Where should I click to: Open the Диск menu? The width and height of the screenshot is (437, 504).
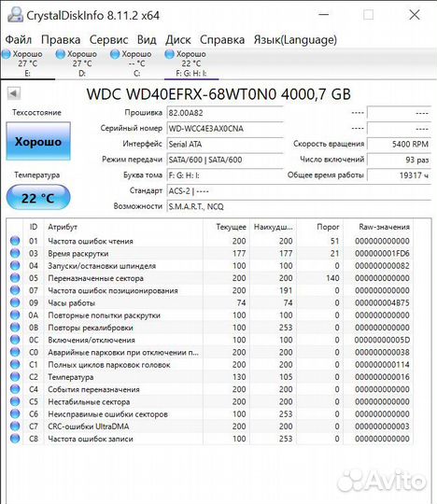click(178, 40)
